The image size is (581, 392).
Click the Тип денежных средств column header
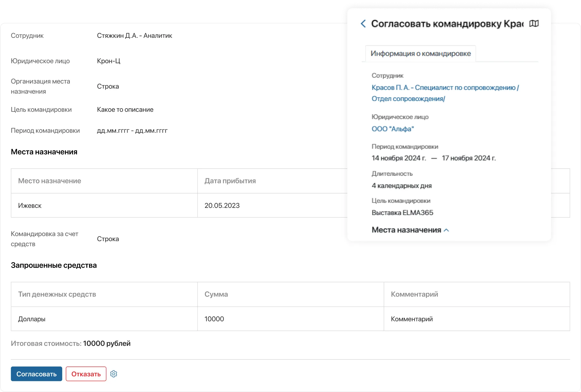click(x=57, y=294)
